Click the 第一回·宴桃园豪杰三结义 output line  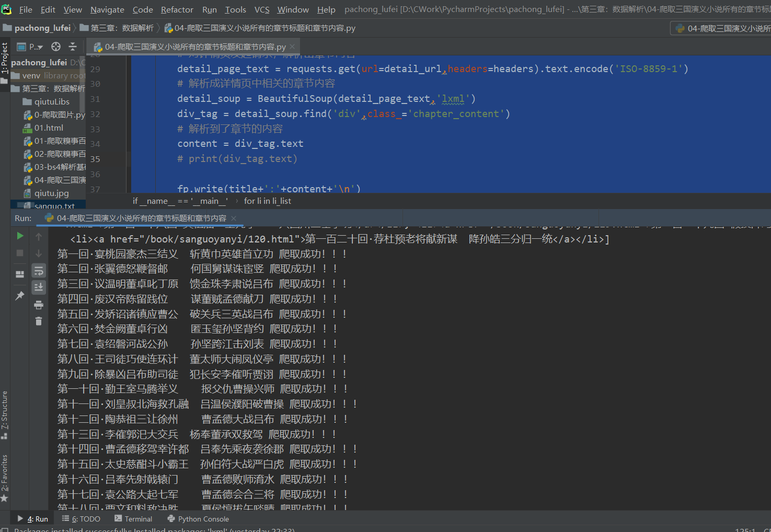202,254
